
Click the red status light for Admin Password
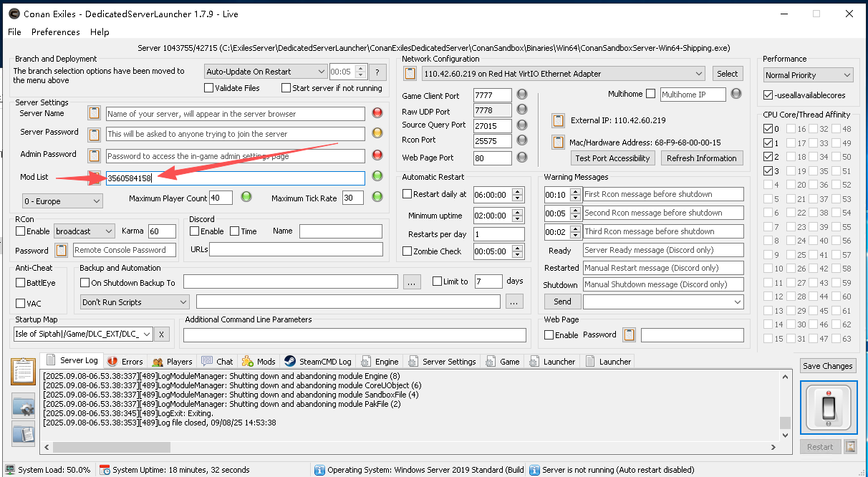[x=377, y=155]
